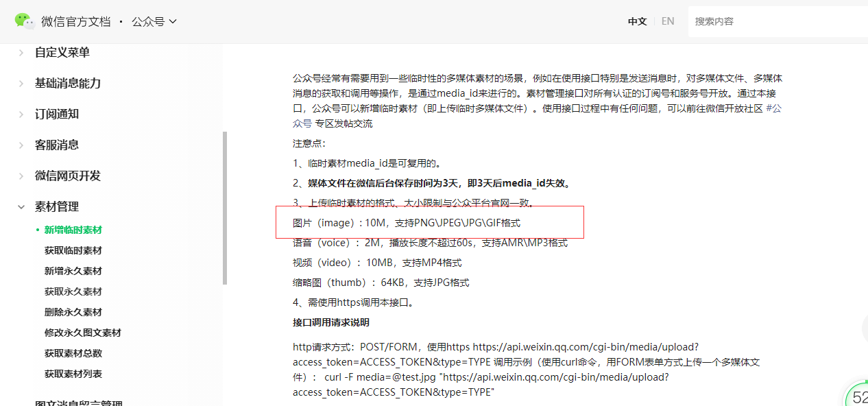Click bold text about 3天后media_id失效
This screenshot has width=868, height=406.
click(x=433, y=184)
